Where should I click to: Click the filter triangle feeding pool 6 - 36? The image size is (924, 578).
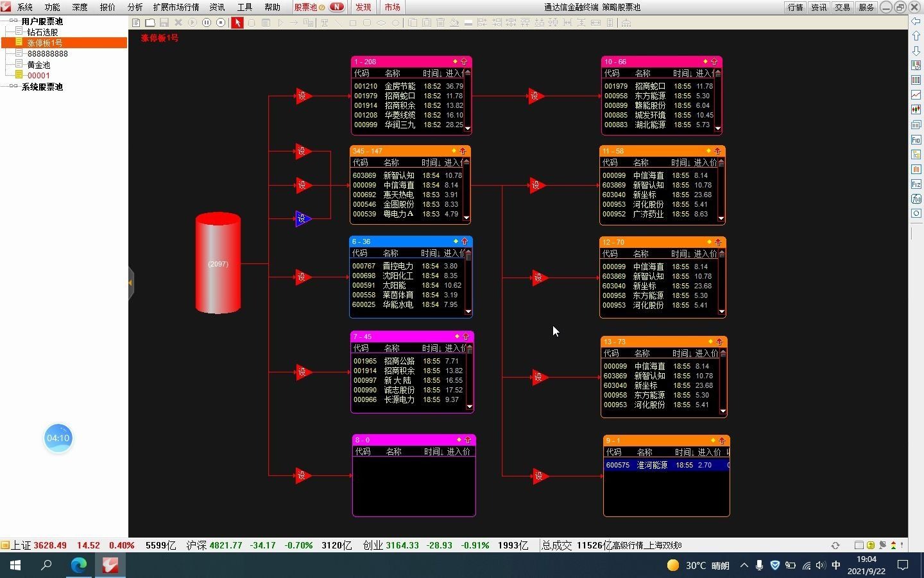tap(303, 277)
